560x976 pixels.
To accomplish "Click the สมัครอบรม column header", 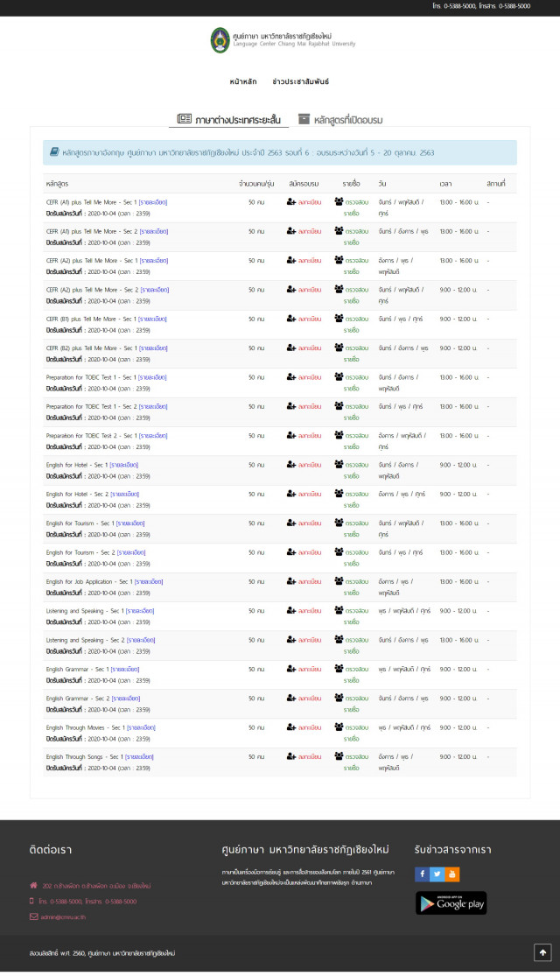I will (x=304, y=184).
